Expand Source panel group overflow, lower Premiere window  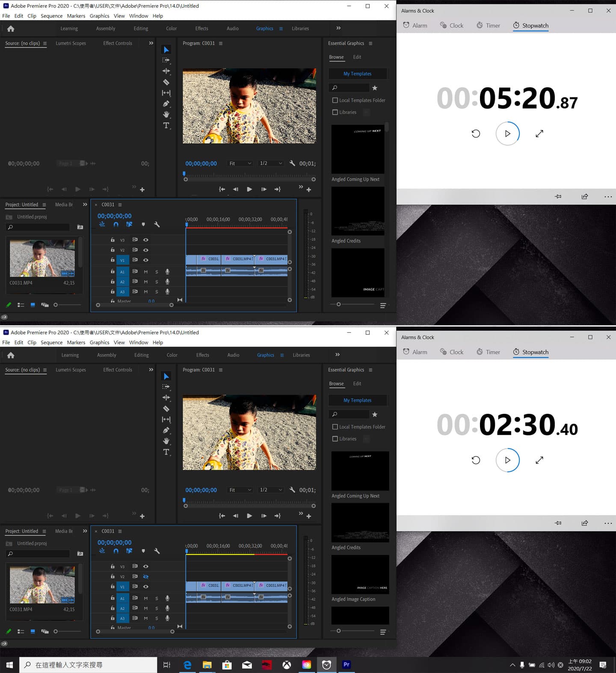[x=151, y=369]
